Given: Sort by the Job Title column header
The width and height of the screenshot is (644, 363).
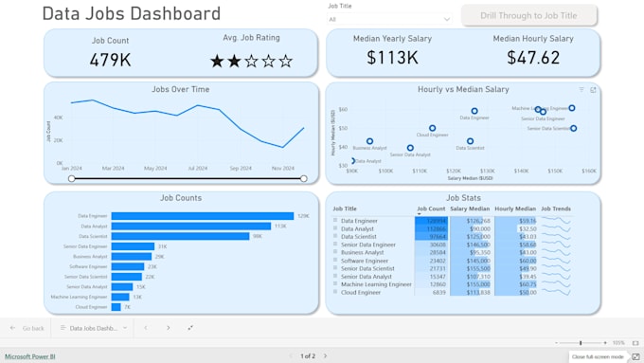Looking at the screenshot, I should (345, 209).
